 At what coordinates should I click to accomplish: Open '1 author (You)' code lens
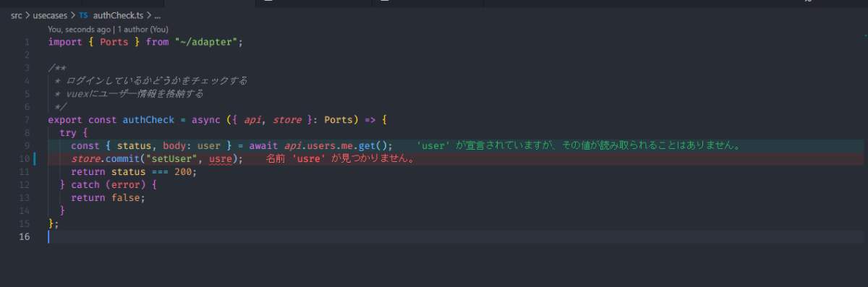(142, 30)
